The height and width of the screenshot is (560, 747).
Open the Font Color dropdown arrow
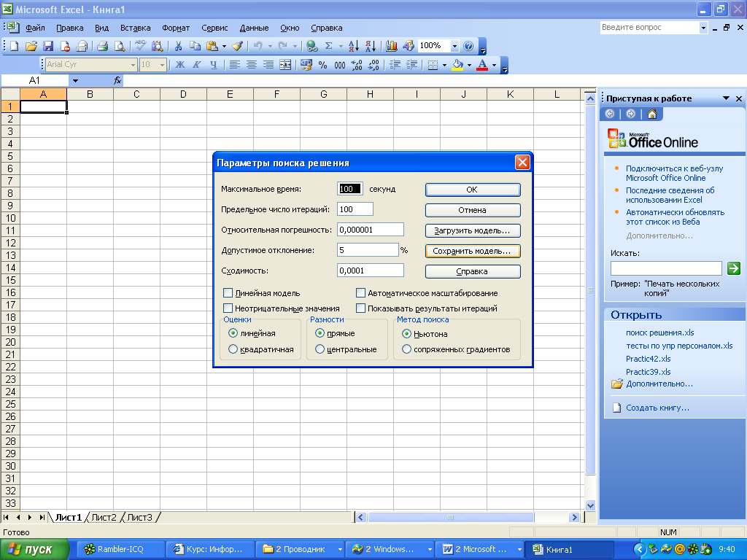[x=494, y=65]
